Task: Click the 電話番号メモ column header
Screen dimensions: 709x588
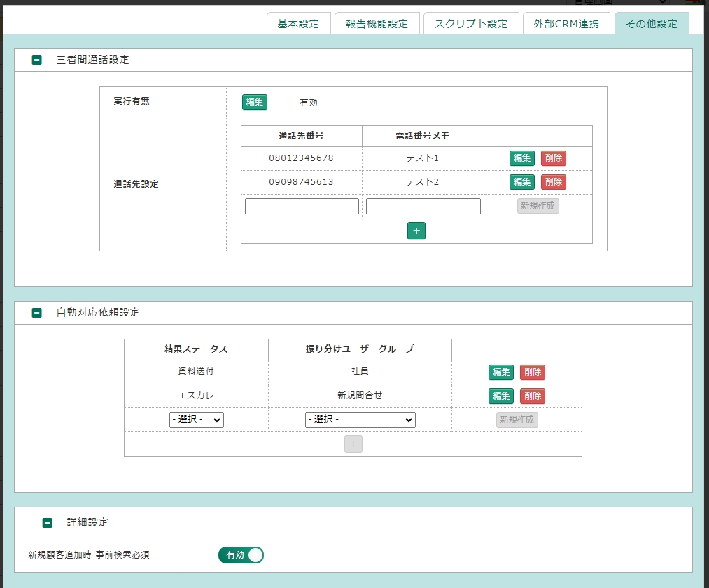Action: (422, 136)
